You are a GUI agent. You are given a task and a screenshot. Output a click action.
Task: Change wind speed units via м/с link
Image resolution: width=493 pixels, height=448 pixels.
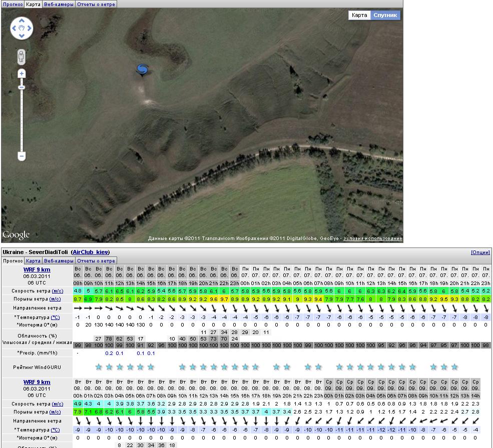click(x=58, y=290)
